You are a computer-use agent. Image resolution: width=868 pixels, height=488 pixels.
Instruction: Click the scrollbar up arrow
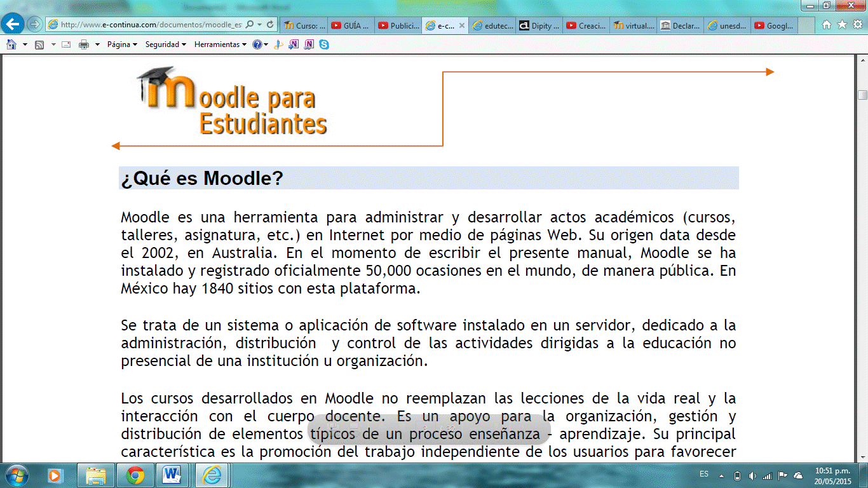(862, 59)
